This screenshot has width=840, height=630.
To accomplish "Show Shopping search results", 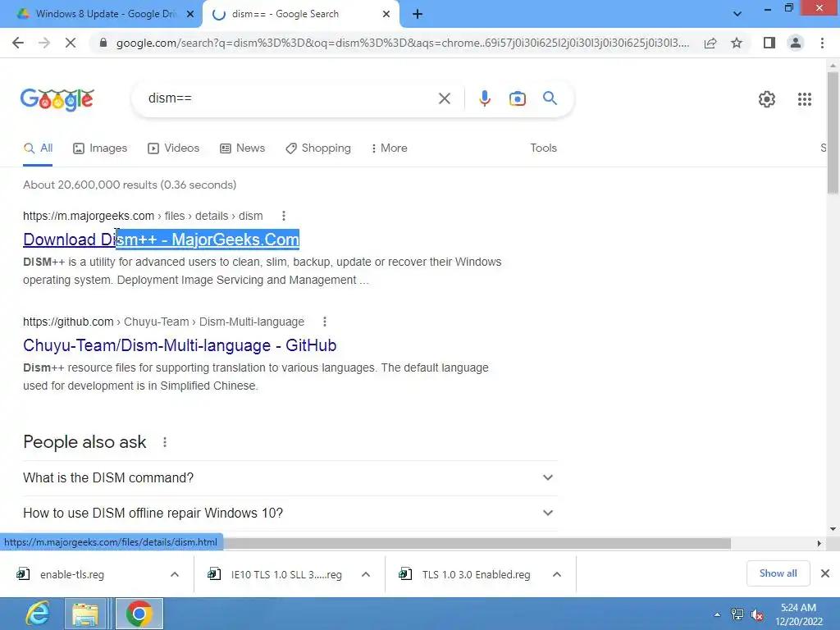I will click(318, 148).
